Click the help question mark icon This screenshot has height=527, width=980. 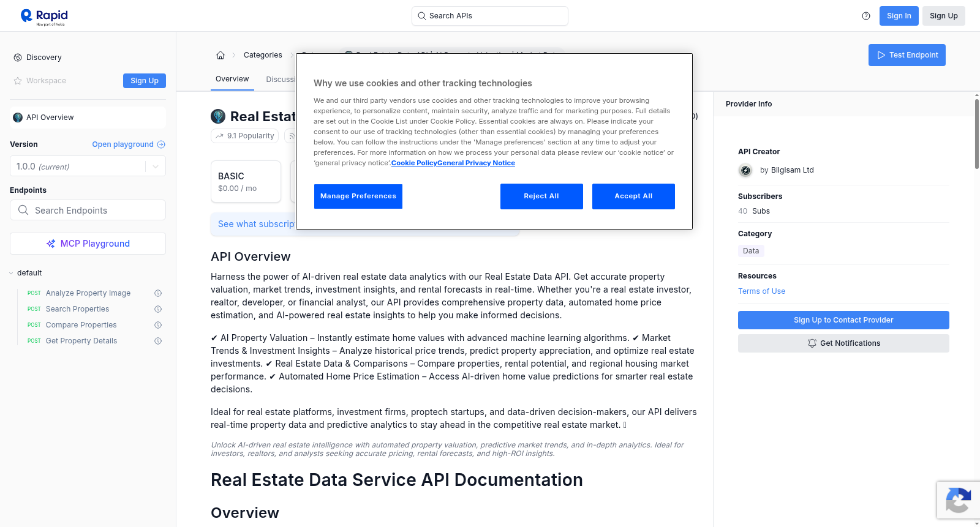tap(866, 16)
